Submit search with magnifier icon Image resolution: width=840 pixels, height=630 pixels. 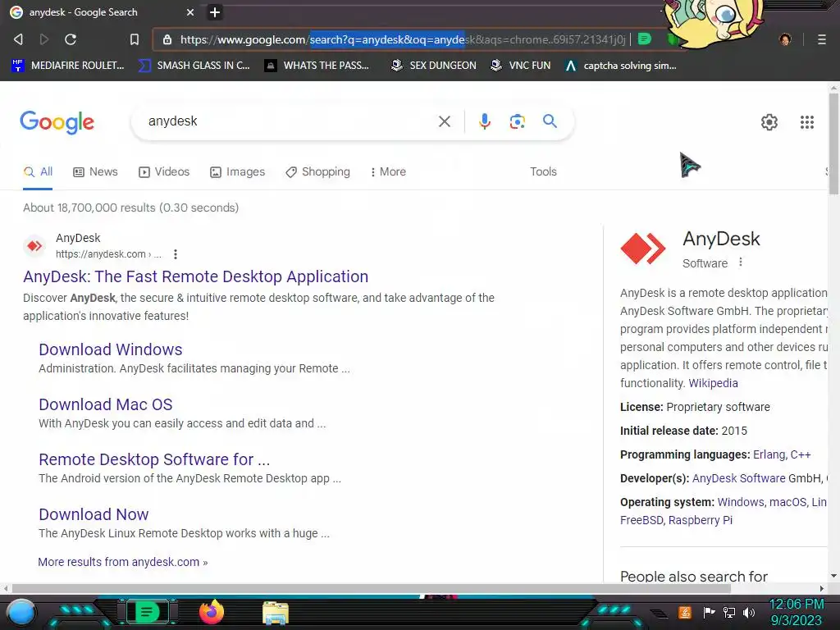(550, 121)
